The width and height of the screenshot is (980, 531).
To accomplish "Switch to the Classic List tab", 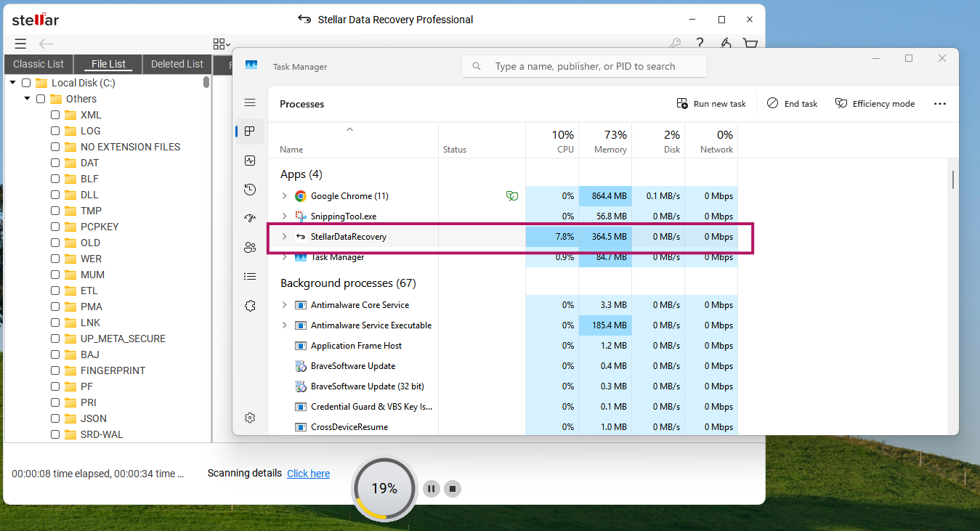I will pos(38,64).
